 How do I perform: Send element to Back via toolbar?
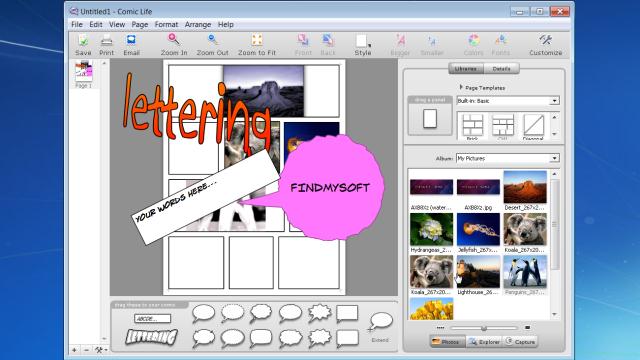(x=328, y=40)
